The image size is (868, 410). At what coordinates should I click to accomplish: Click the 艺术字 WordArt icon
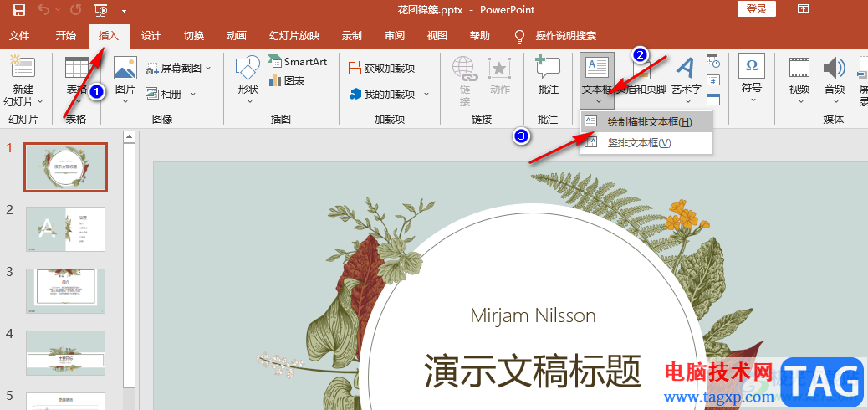click(x=687, y=67)
